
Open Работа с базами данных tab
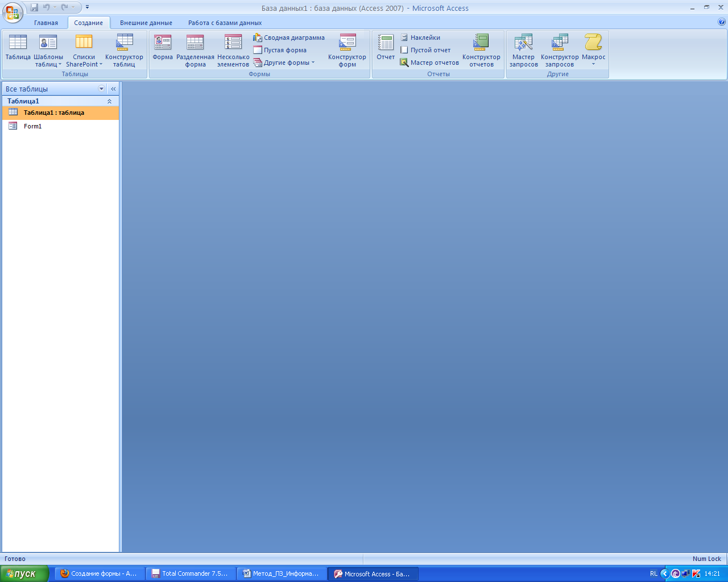225,23
